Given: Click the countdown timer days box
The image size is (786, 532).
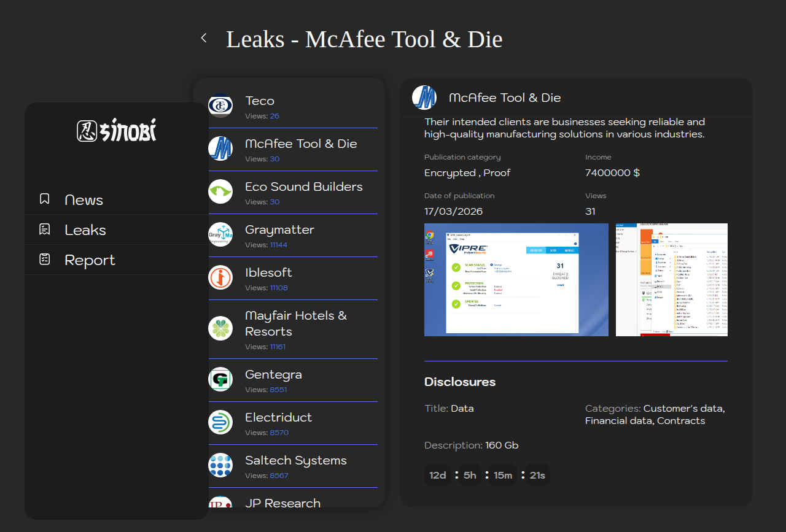Looking at the screenshot, I should point(438,475).
